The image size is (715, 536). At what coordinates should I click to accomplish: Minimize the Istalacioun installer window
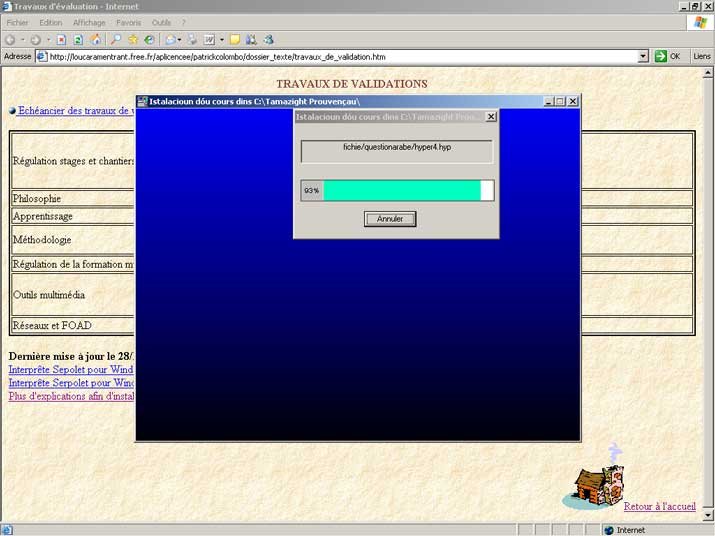(549, 101)
